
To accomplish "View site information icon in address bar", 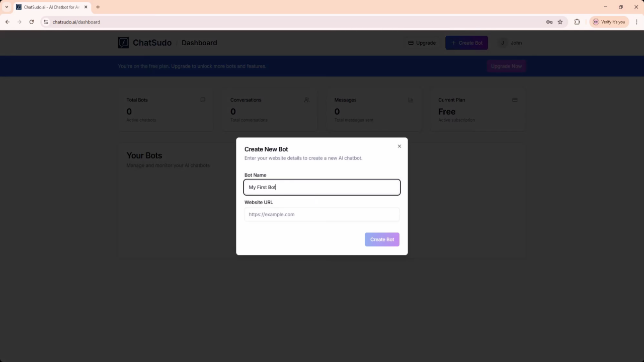I will coord(46,22).
